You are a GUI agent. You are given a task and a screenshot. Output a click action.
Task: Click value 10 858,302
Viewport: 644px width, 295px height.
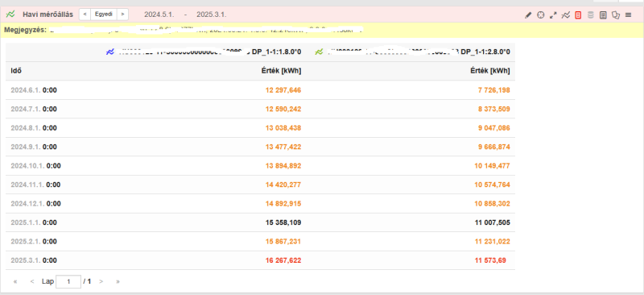coord(493,204)
